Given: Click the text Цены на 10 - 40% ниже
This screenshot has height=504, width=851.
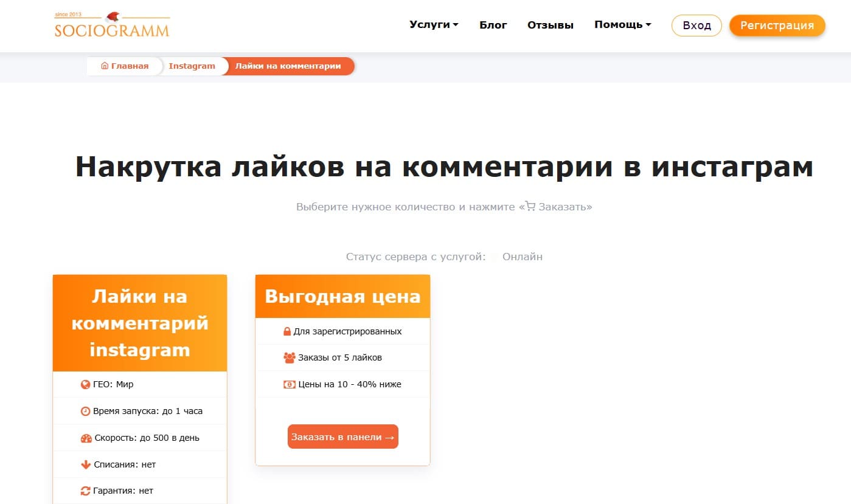Looking at the screenshot, I should pyautogui.click(x=350, y=384).
